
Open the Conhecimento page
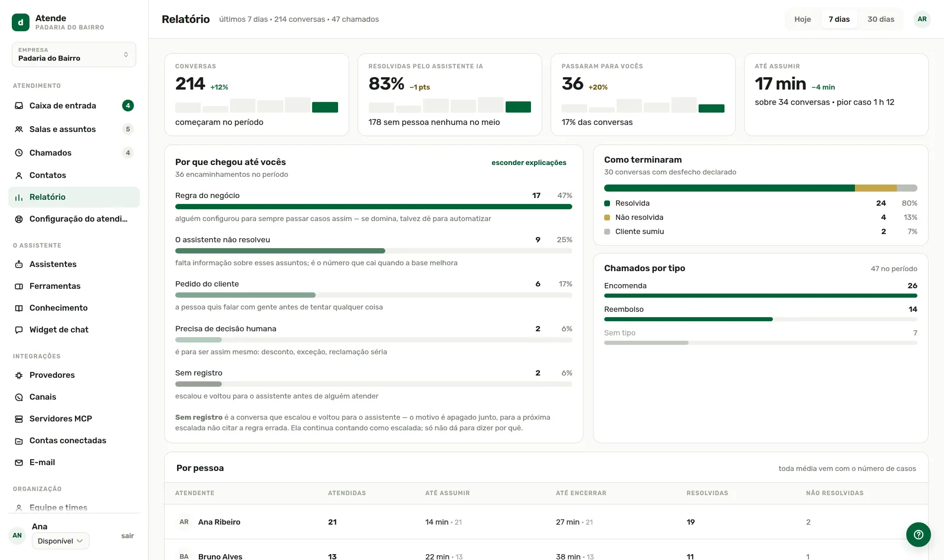click(74, 308)
